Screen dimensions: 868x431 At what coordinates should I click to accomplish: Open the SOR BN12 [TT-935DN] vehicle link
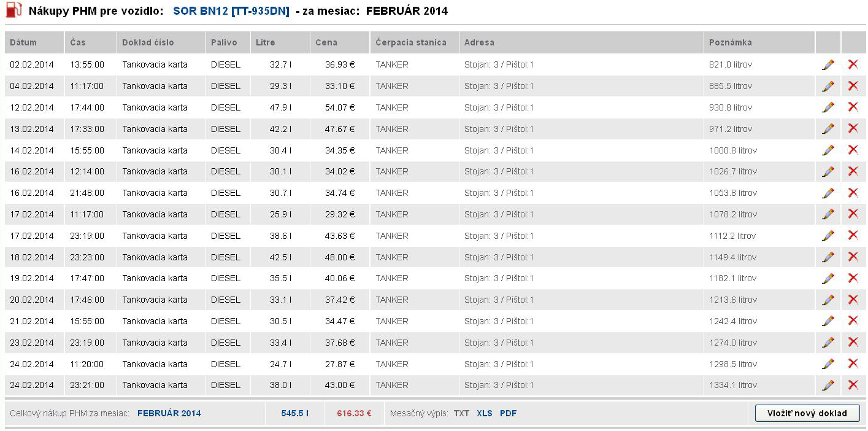click(x=231, y=11)
